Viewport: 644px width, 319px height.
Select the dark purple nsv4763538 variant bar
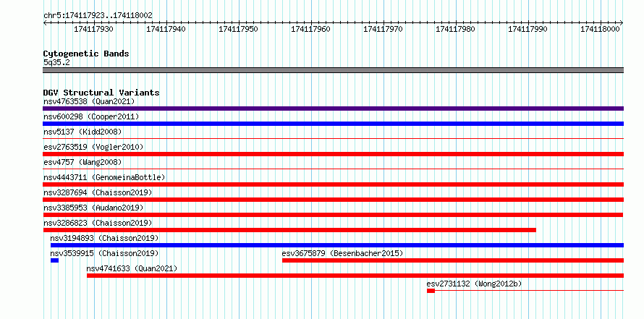[x=333, y=109]
